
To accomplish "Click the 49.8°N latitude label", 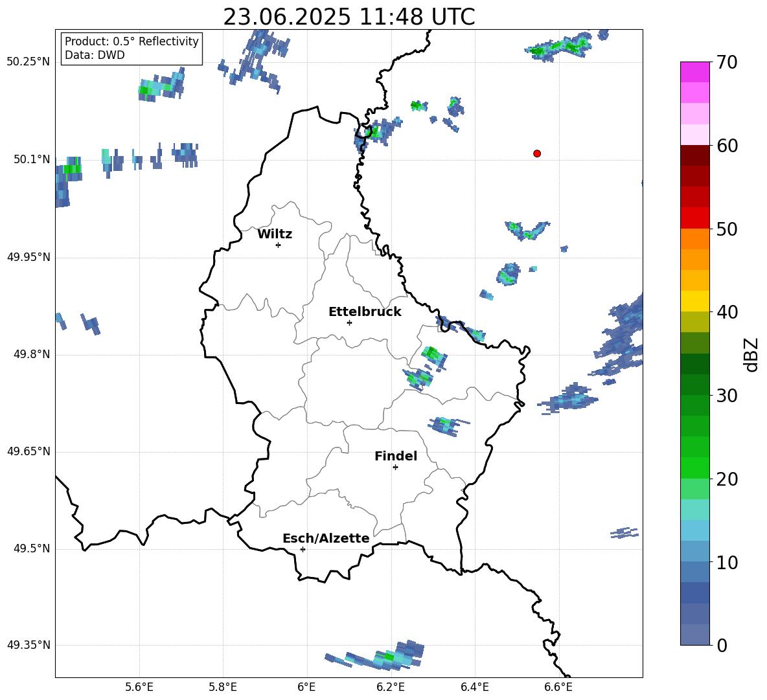I will pyautogui.click(x=32, y=354).
